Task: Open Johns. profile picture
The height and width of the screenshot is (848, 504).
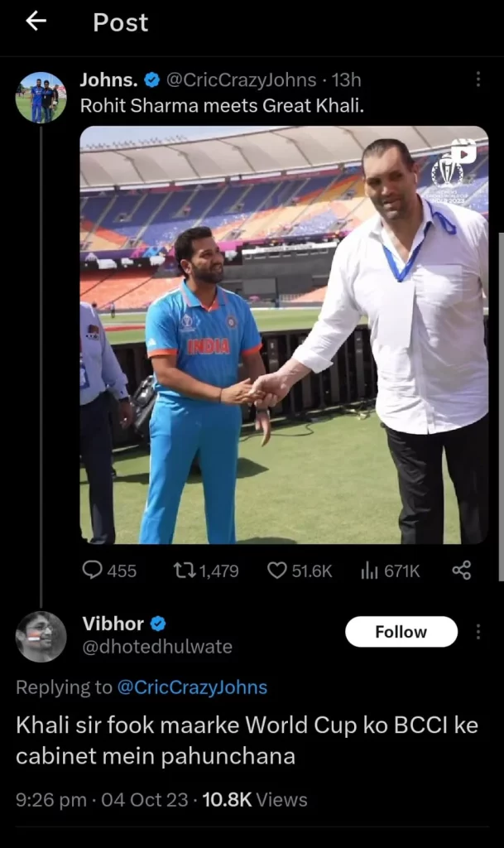Action: [x=41, y=98]
